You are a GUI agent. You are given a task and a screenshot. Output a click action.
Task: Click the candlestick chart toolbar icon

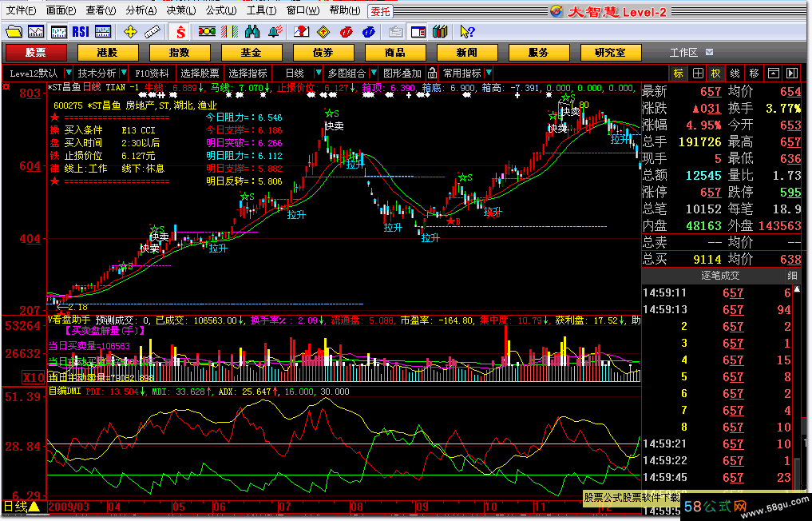[x=58, y=32]
